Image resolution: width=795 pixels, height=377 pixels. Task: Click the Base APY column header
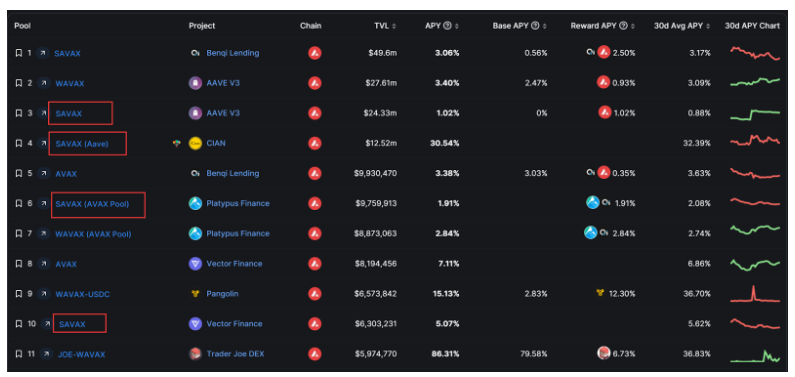(x=520, y=26)
